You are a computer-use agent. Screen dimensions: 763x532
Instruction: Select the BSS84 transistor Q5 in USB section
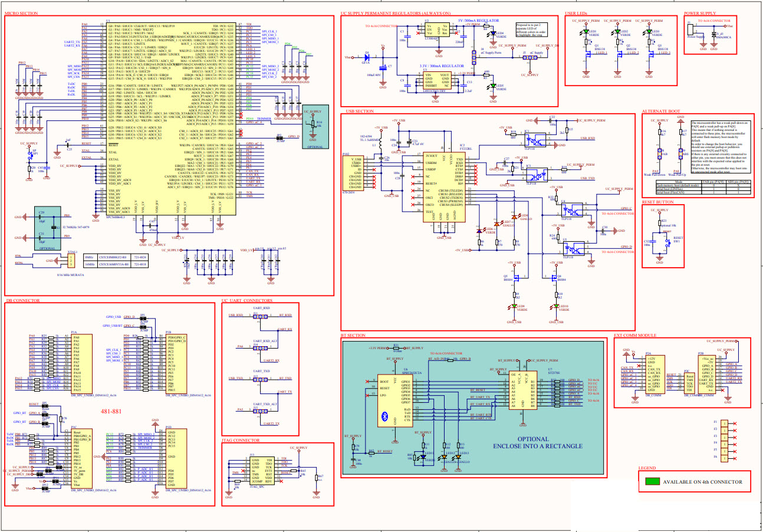click(516, 277)
